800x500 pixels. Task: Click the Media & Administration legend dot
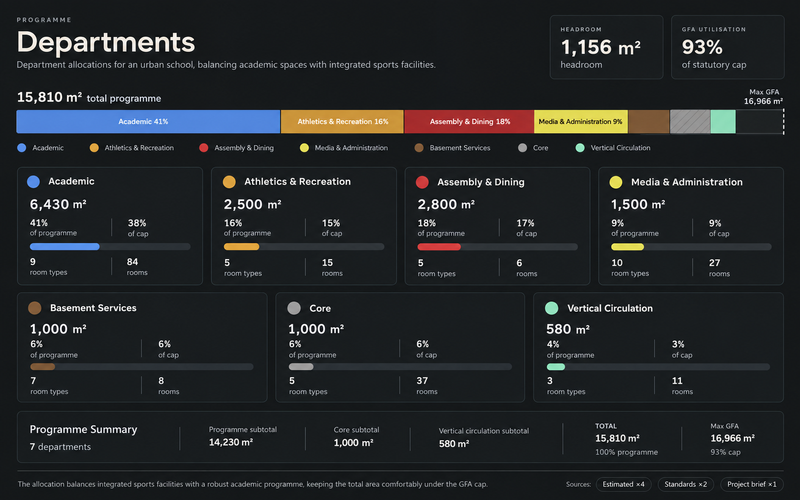pyautogui.click(x=304, y=148)
